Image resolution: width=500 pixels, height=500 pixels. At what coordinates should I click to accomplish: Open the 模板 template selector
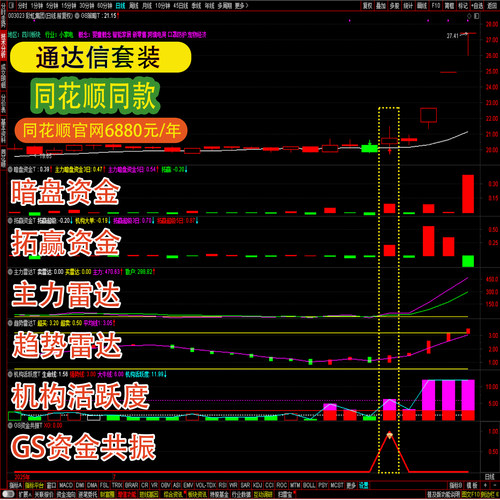[x=472, y=485]
